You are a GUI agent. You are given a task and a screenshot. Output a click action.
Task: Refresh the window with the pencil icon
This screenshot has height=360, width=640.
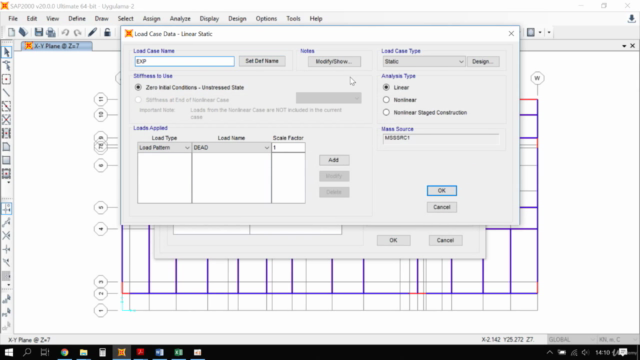(92, 32)
